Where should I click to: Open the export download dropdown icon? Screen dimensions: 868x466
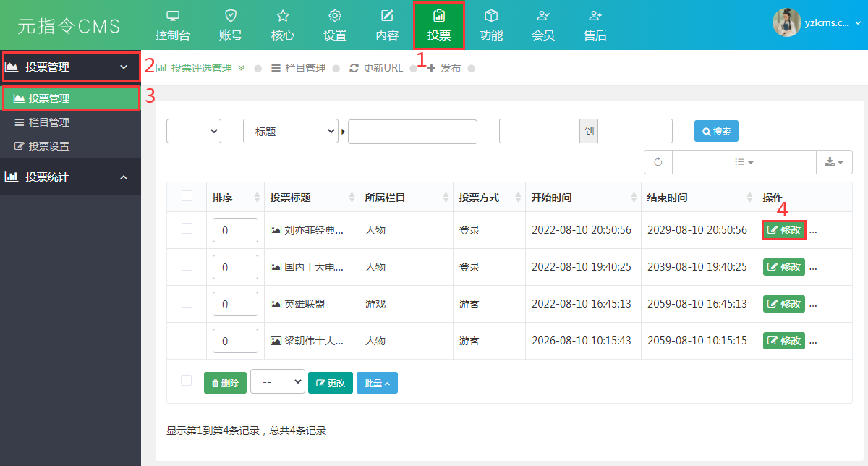tap(834, 162)
